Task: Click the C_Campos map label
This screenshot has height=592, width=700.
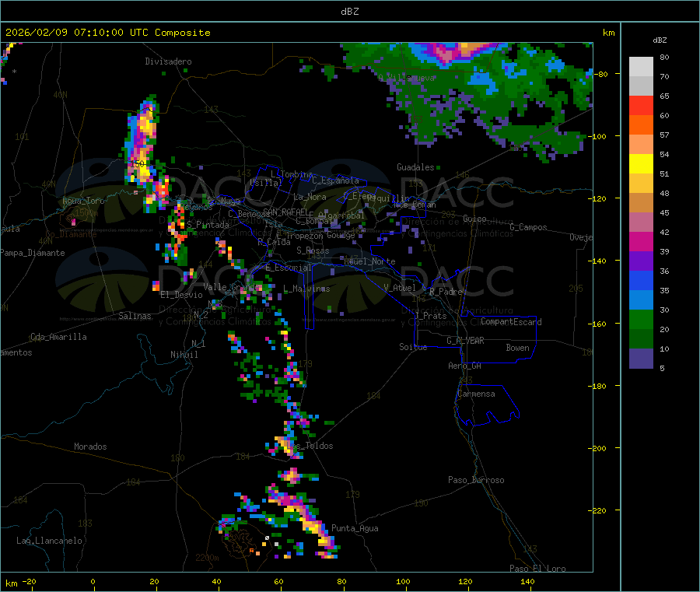Action: click(528, 227)
